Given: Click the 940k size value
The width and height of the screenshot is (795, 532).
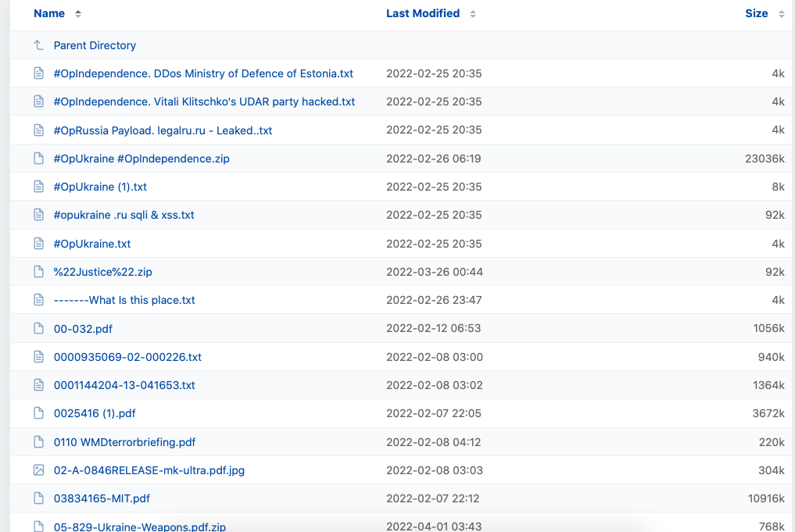Looking at the screenshot, I should [772, 357].
